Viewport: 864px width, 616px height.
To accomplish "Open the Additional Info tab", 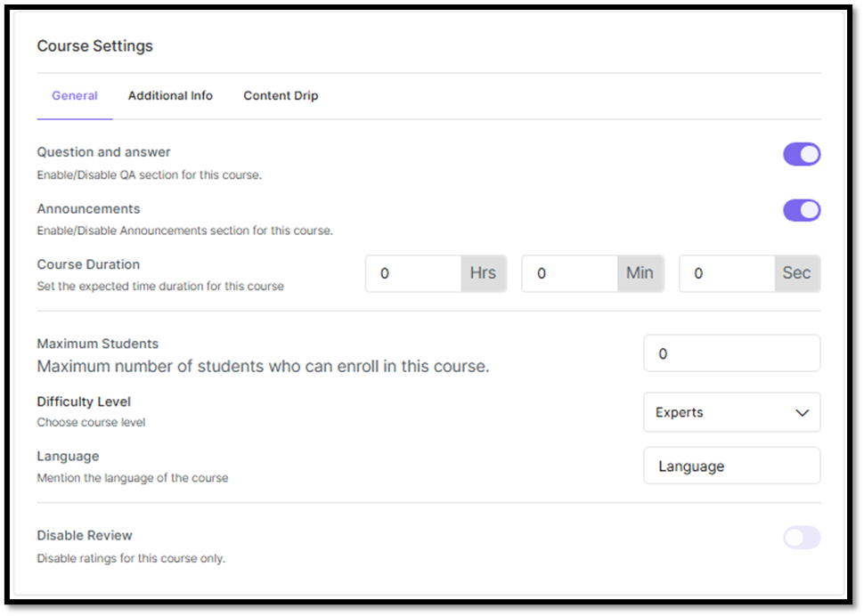I will (x=170, y=96).
